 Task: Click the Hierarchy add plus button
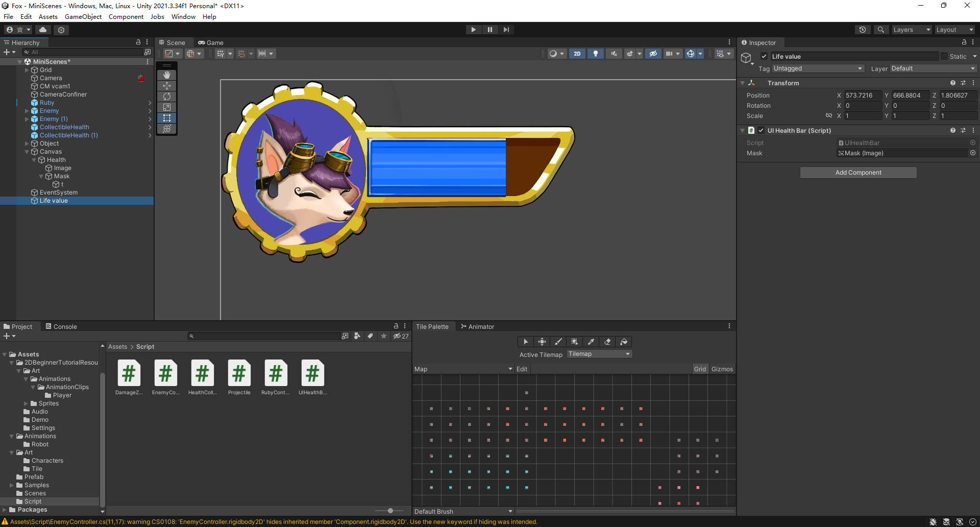(x=9, y=52)
